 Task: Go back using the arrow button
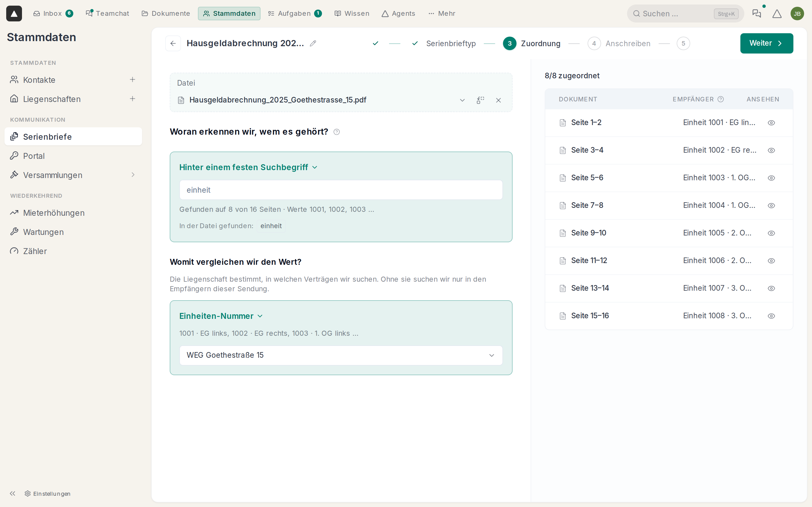[173, 43]
